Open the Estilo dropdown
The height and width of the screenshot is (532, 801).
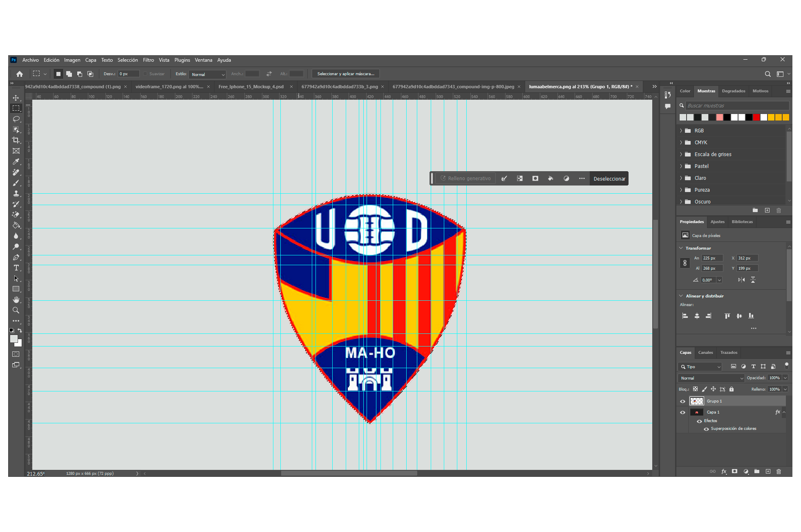(x=208, y=74)
